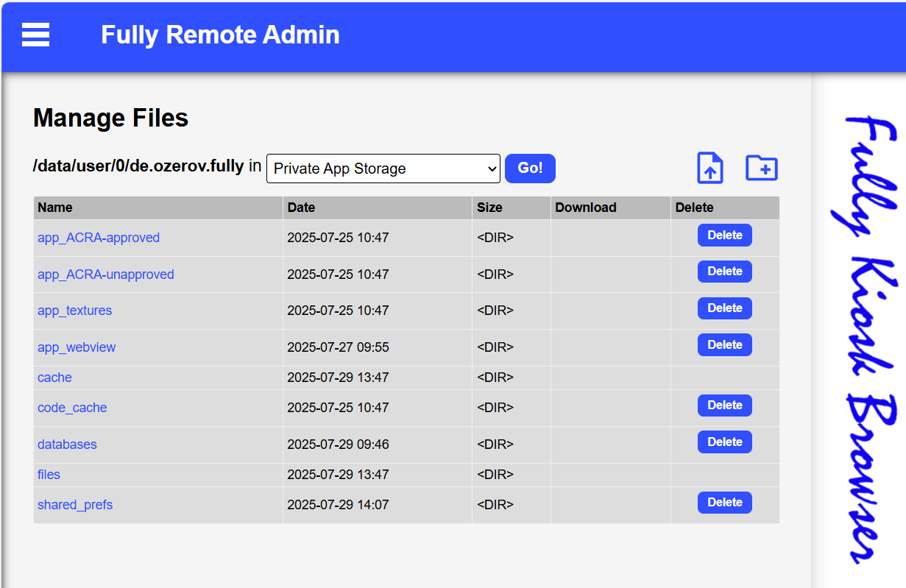Open the cache folder
The image size is (906, 588).
[54, 378]
